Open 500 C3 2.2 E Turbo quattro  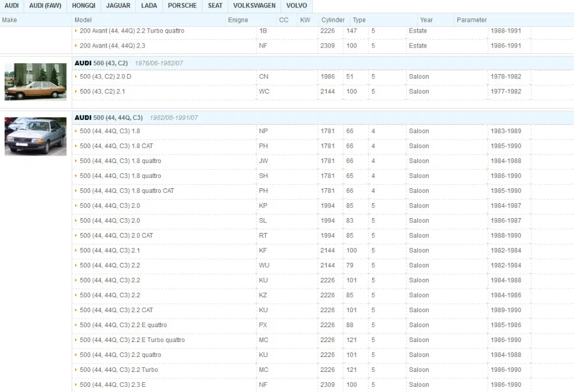click(132, 340)
